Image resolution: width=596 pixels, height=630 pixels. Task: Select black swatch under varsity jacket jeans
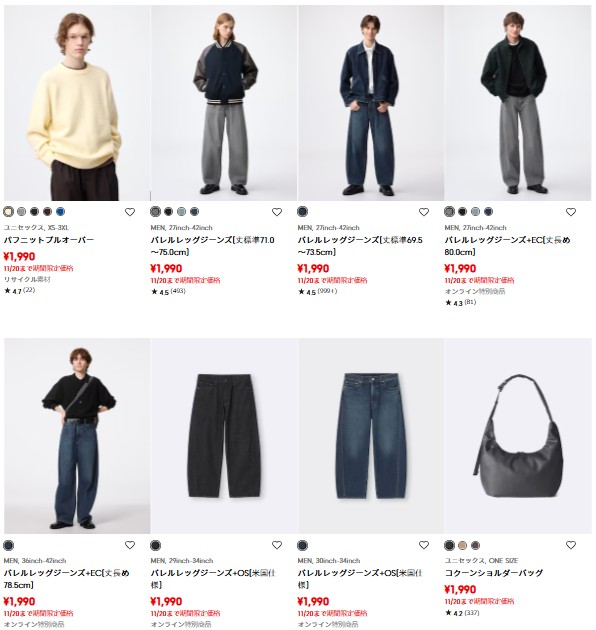tap(168, 211)
